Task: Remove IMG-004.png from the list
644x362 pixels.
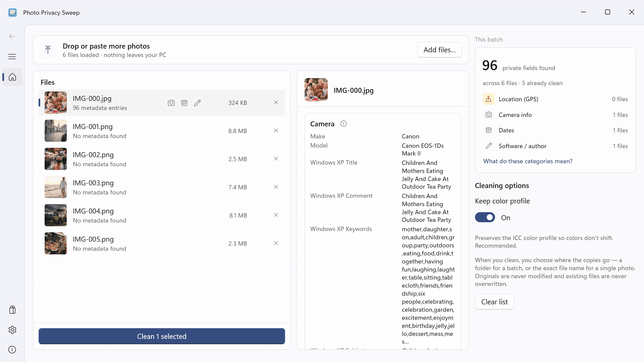Action: point(276,215)
